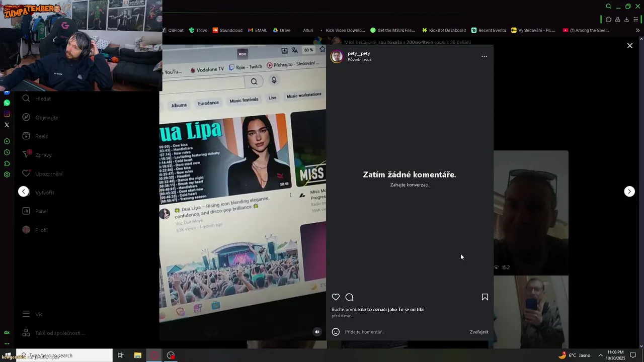Open Hledat search in the Instagram sidebar
This screenshot has width=644, height=362.
tap(36, 99)
